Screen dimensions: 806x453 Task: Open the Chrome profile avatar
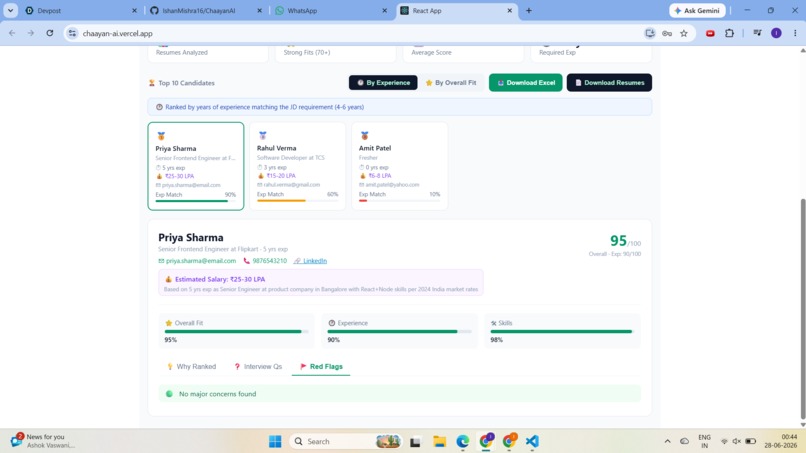776,33
